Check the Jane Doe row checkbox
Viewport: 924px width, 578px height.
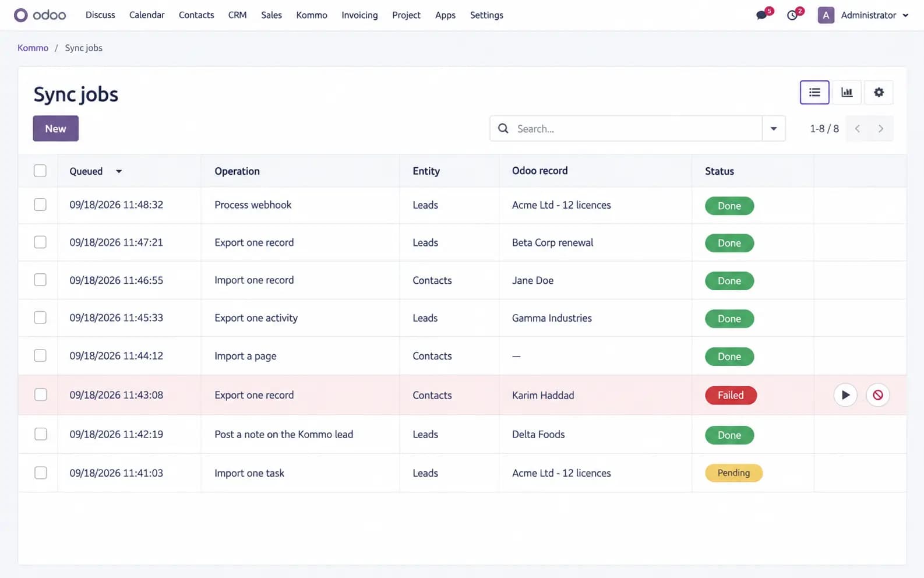40,280
